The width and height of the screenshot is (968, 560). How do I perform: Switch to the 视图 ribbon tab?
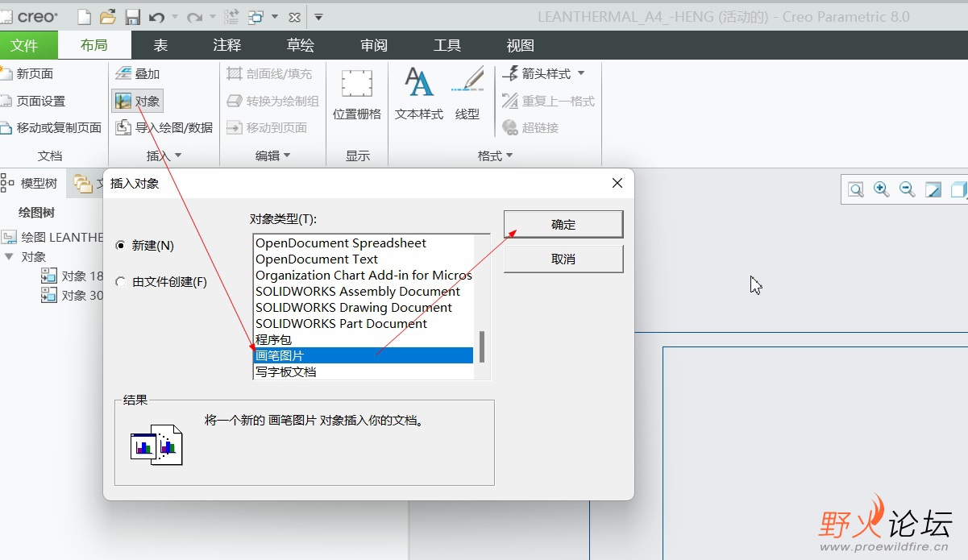click(x=520, y=45)
